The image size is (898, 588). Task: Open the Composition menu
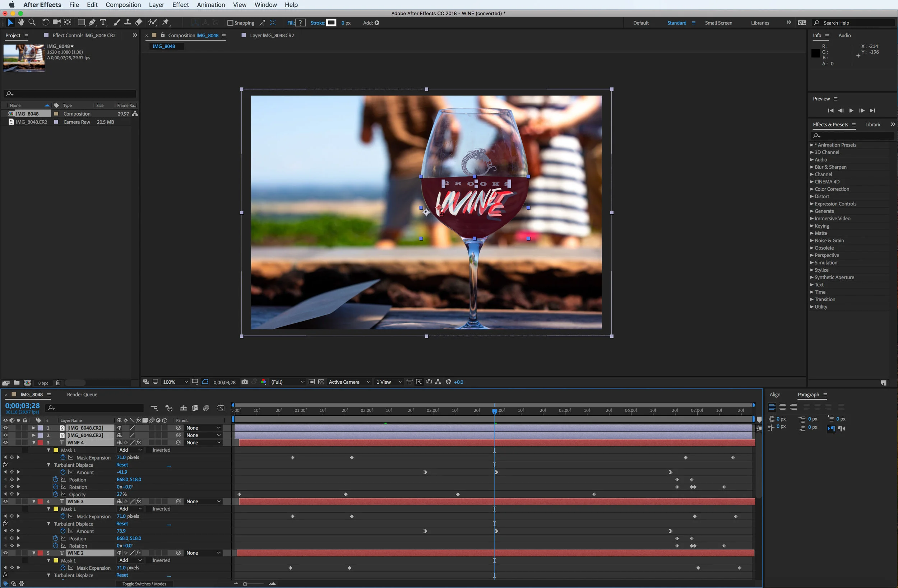point(123,5)
